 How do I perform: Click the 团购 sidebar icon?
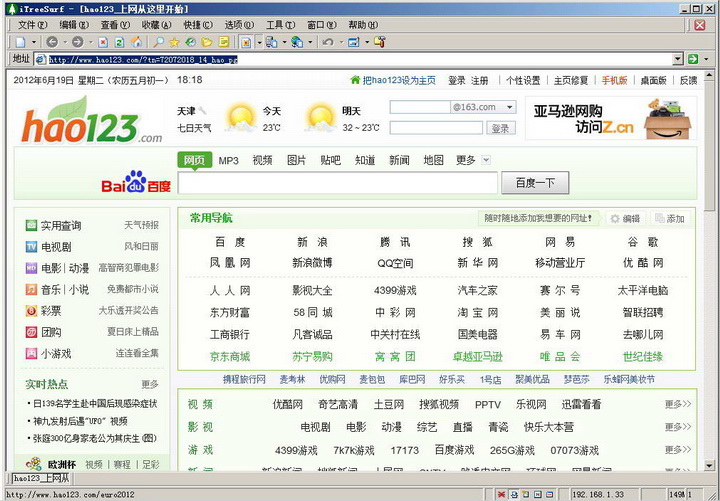31,332
